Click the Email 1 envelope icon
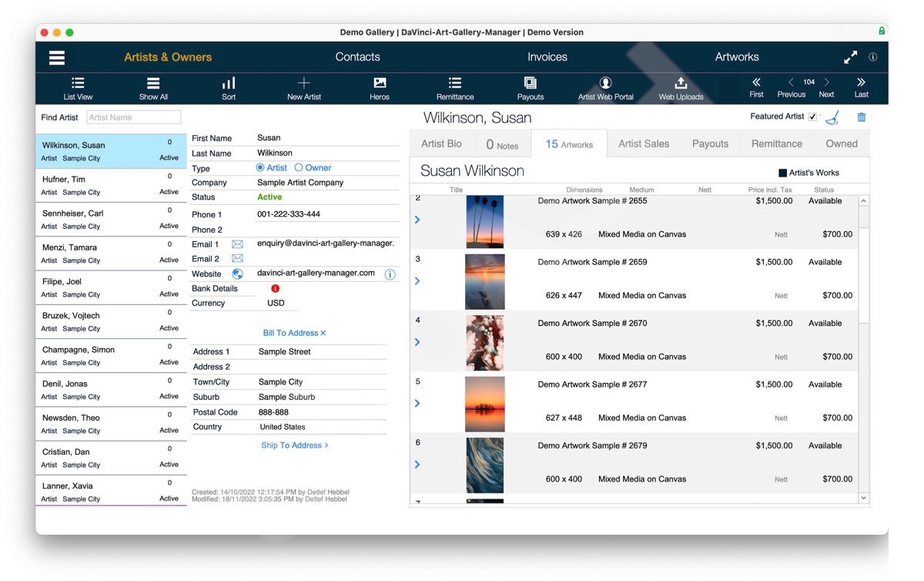Image resolution: width=924 pixels, height=581 pixels. (x=237, y=244)
